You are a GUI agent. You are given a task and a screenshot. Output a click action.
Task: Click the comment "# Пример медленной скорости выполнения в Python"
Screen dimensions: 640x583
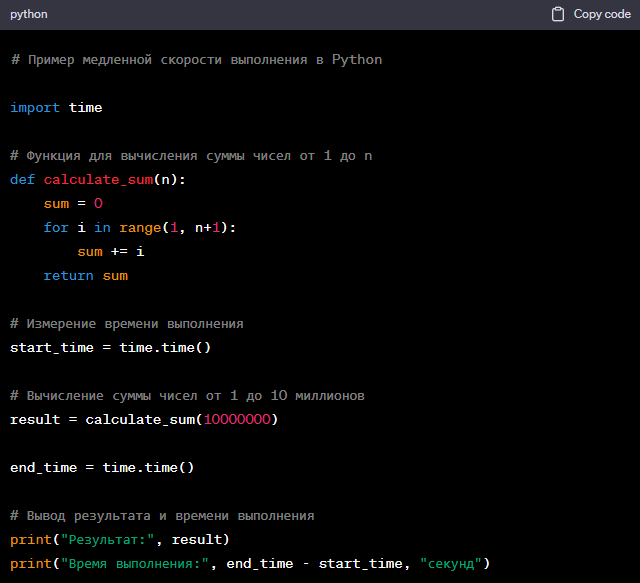tap(196, 60)
